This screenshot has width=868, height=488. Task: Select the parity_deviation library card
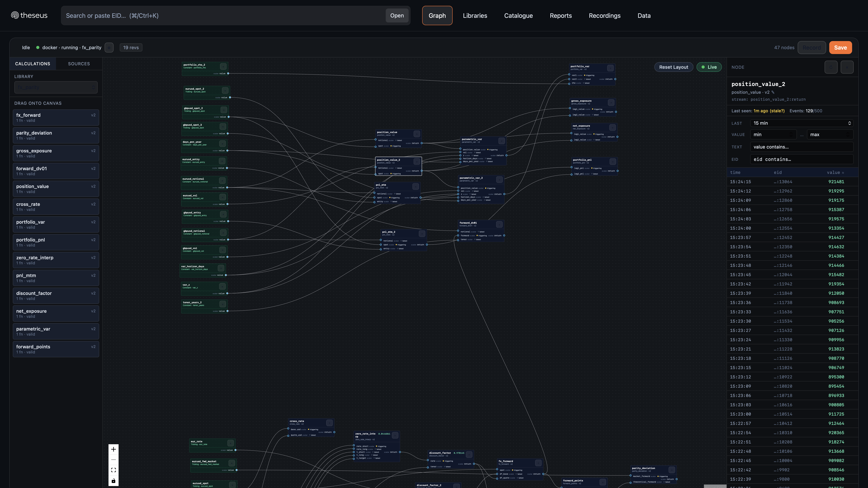coord(56,135)
